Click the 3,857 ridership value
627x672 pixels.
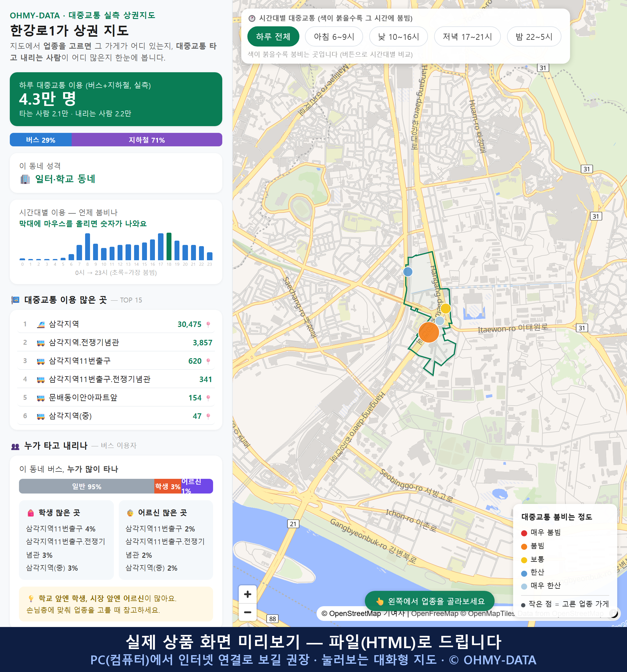[202, 342]
